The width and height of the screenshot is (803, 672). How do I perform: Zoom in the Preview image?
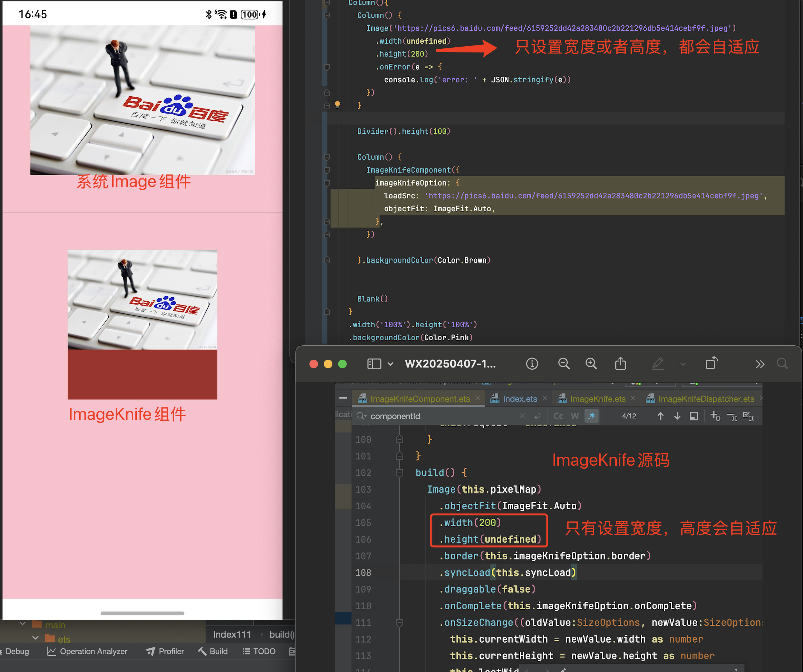point(591,364)
